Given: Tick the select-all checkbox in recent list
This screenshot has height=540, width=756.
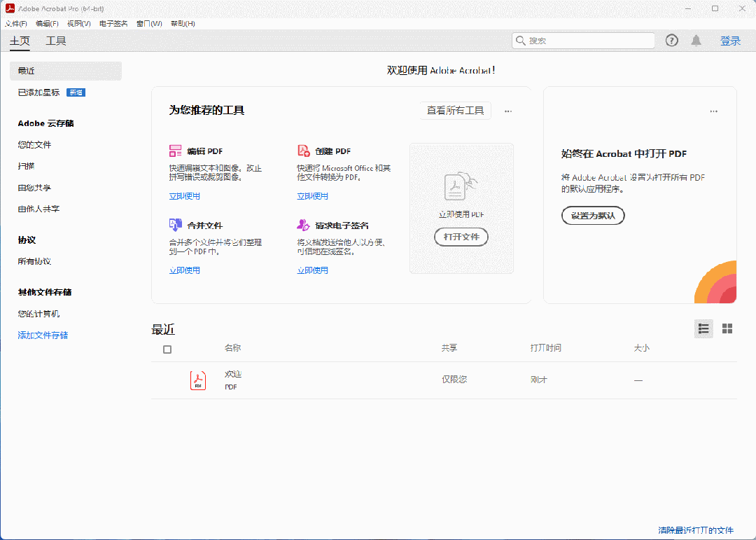Looking at the screenshot, I should pyautogui.click(x=167, y=349).
